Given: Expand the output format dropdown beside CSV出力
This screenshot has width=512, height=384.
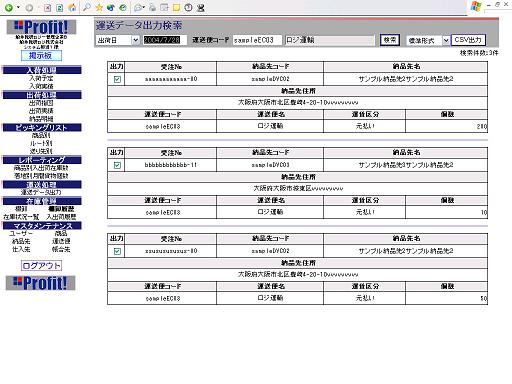Looking at the screenshot, I should point(428,41).
